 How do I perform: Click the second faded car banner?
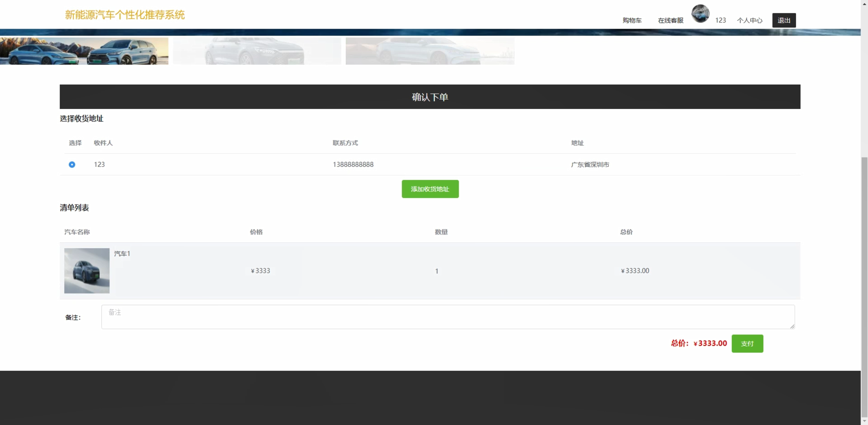[257, 51]
